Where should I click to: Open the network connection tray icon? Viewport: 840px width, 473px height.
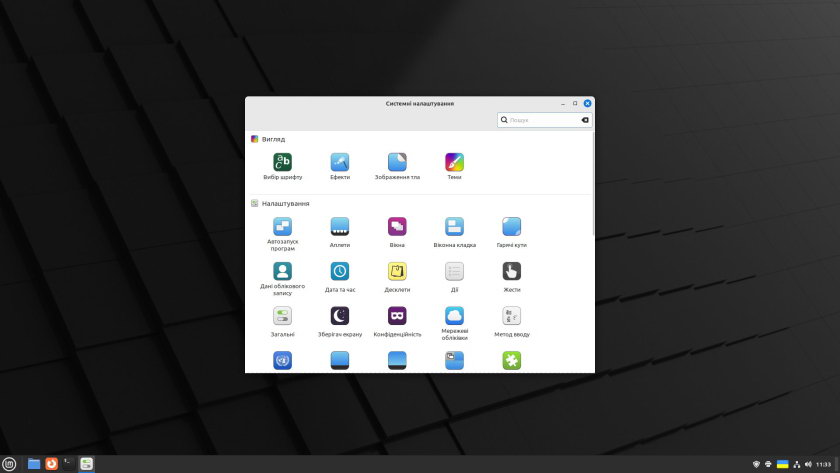coord(797,464)
